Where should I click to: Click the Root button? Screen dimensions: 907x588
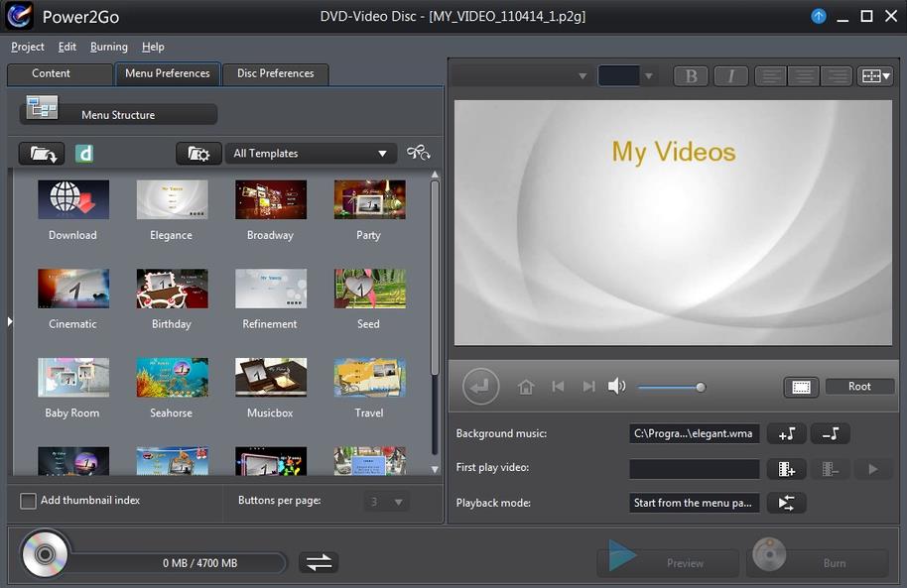[x=859, y=387]
